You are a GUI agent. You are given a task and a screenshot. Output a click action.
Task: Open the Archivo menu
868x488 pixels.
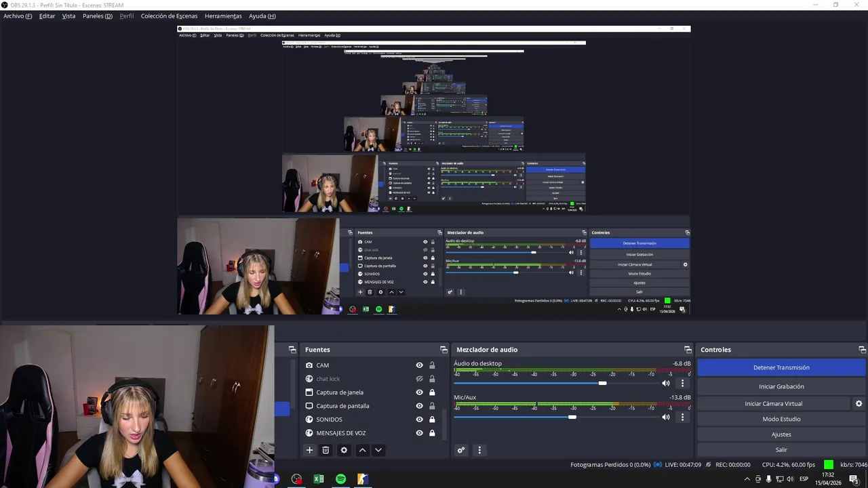point(18,16)
